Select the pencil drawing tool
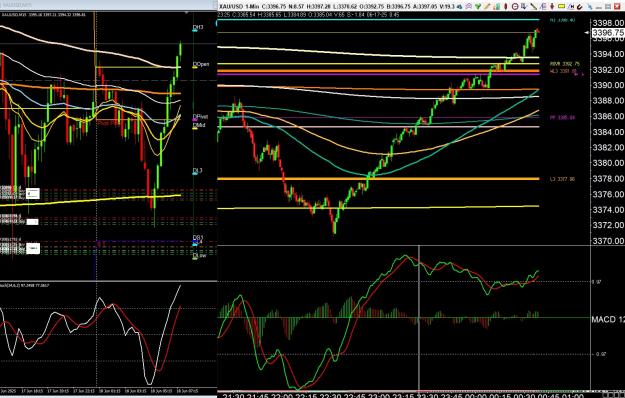Image resolution: width=625 pixels, height=398 pixels. coord(487,6)
